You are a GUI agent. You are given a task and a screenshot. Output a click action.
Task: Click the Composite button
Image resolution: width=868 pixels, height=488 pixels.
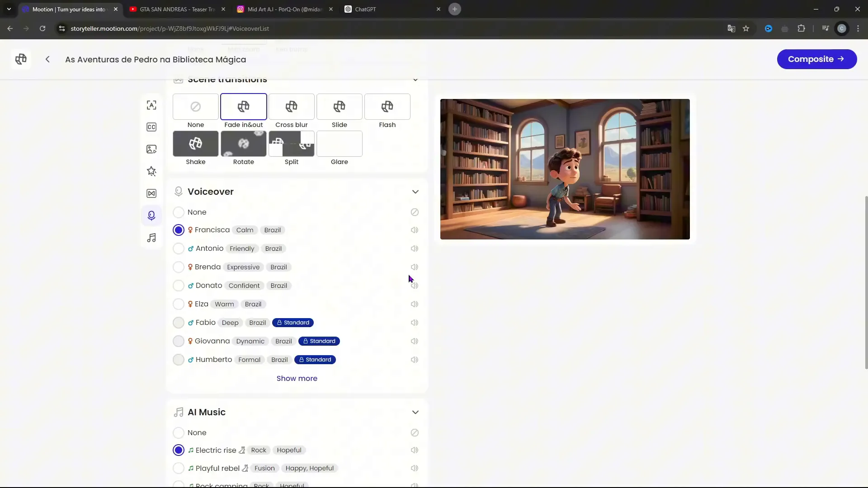pyautogui.click(x=816, y=59)
